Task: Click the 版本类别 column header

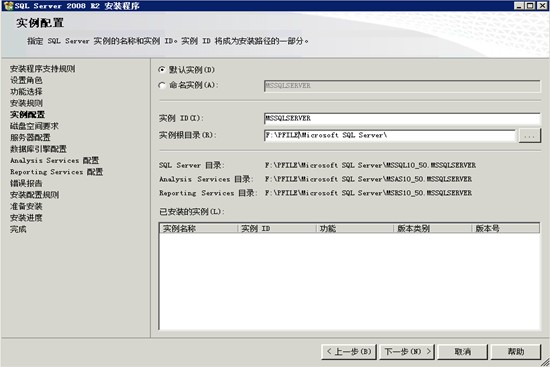Action: 432,228
